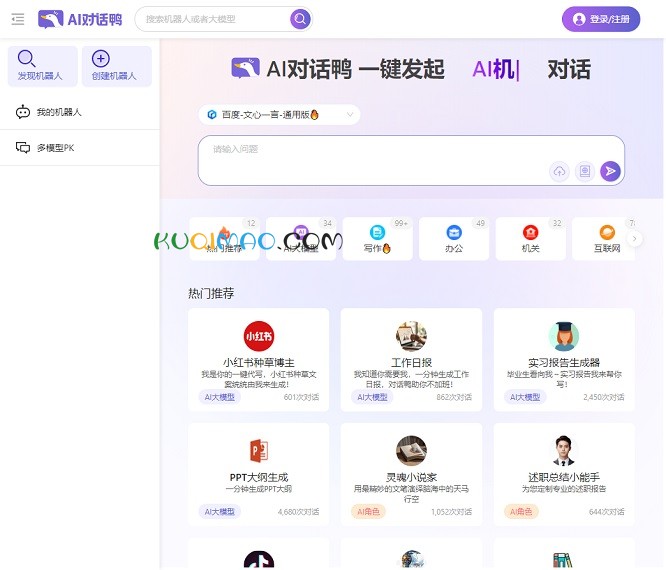Click AI角色 tag on the 述职总结小能手 card
The width and height of the screenshot is (666, 570).
pyautogui.click(x=521, y=512)
